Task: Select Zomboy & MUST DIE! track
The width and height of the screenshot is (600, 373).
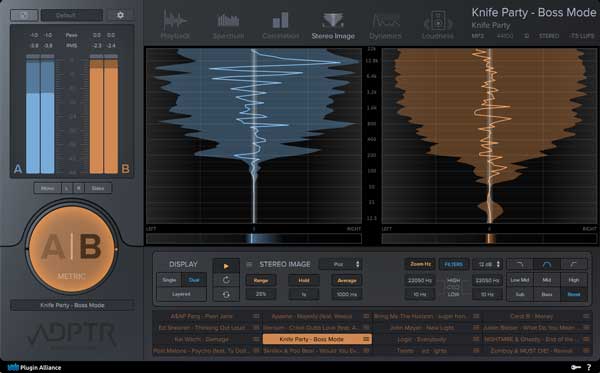Action: coord(536,350)
